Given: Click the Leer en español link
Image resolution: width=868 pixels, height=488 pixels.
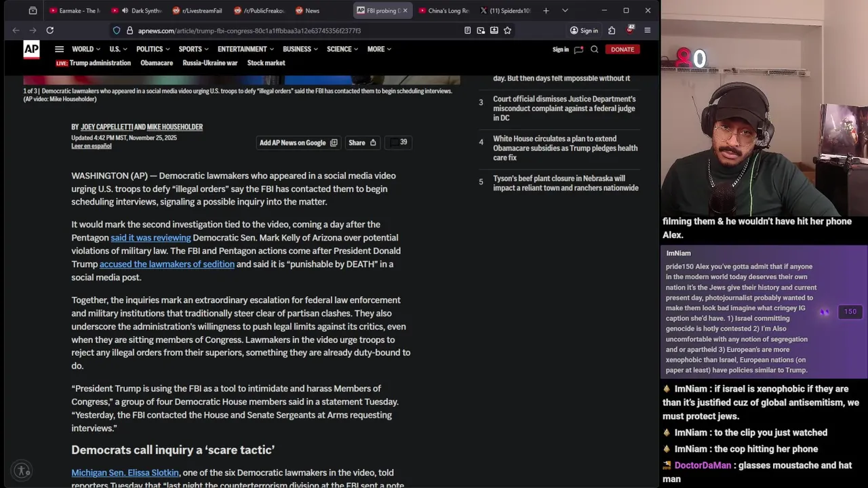Looking at the screenshot, I should click(x=91, y=146).
